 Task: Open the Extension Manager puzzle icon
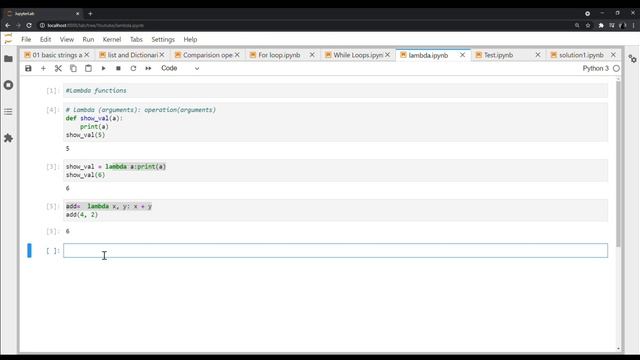[x=8, y=138]
